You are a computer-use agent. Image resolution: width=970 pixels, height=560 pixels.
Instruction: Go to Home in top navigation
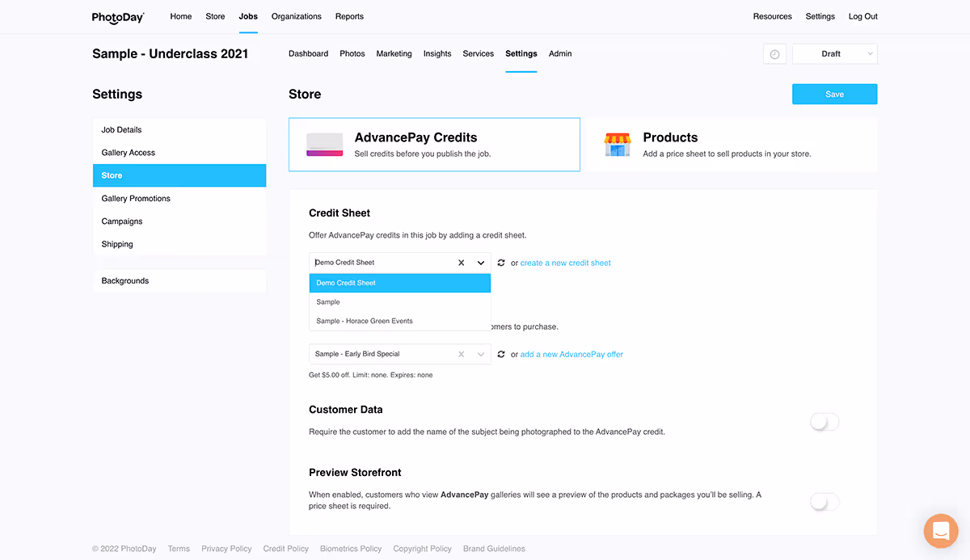(181, 16)
